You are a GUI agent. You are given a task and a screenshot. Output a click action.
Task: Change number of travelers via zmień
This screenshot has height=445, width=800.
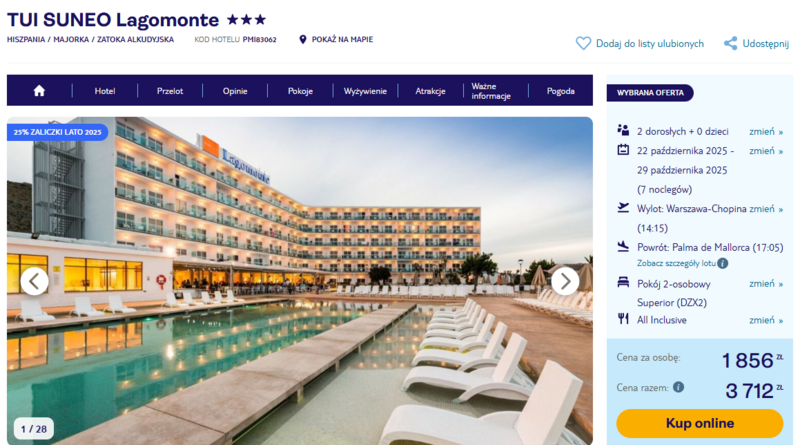(x=766, y=132)
